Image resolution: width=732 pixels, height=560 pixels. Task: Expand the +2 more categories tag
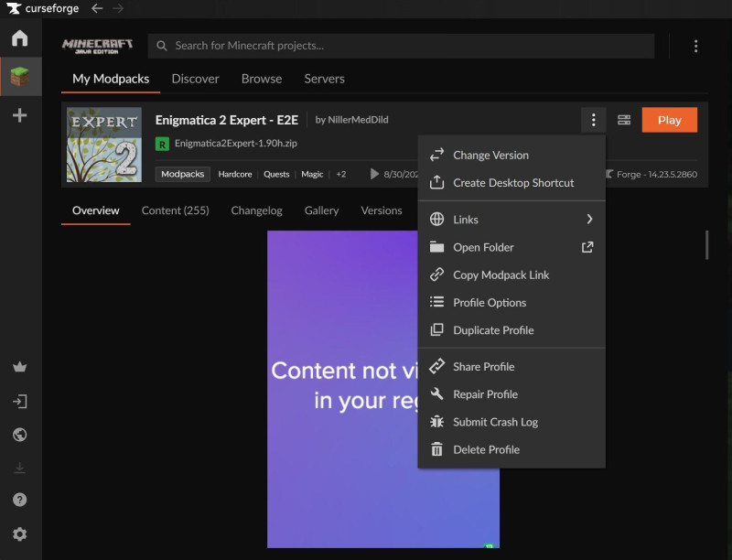pos(341,174)
